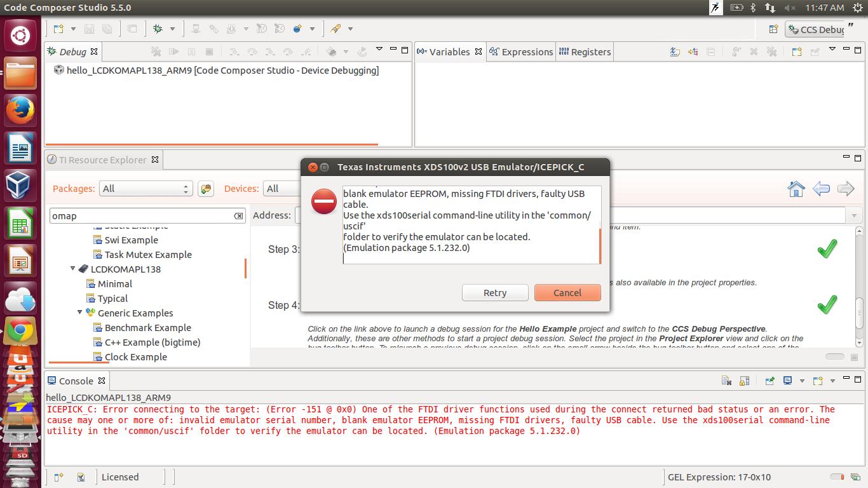
Task: Click the Open Perspective icon
Action: pos(773,29)
